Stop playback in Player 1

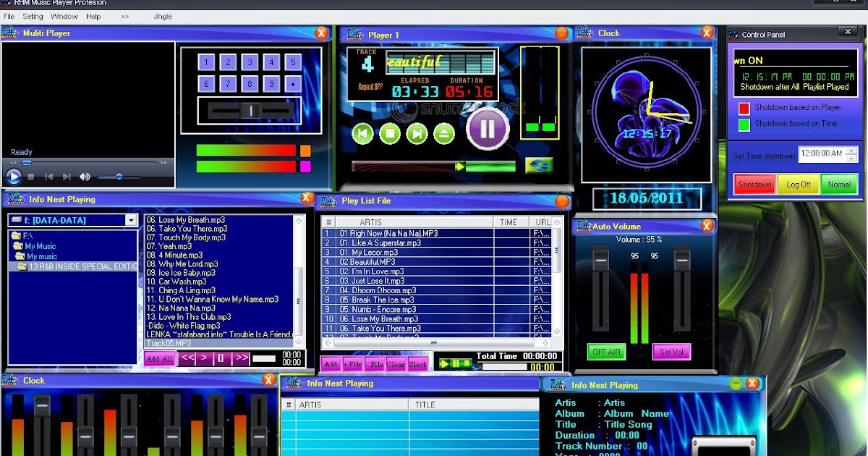[390, 133]
